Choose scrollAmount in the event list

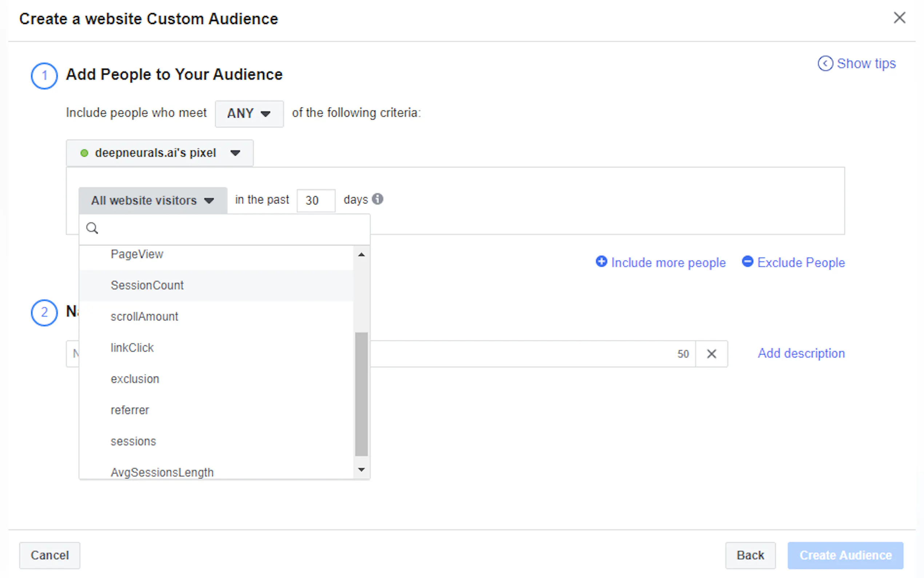tap(144, 317)
